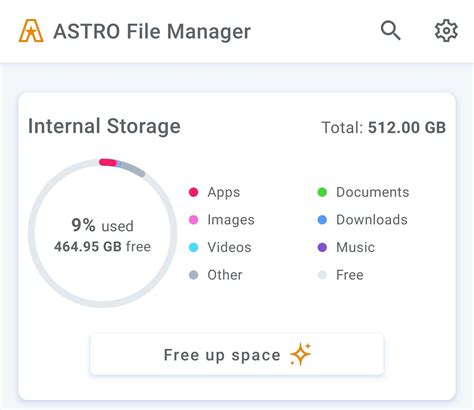
Task: Tap the Free up space button
Action: click(x=237, y=354)
